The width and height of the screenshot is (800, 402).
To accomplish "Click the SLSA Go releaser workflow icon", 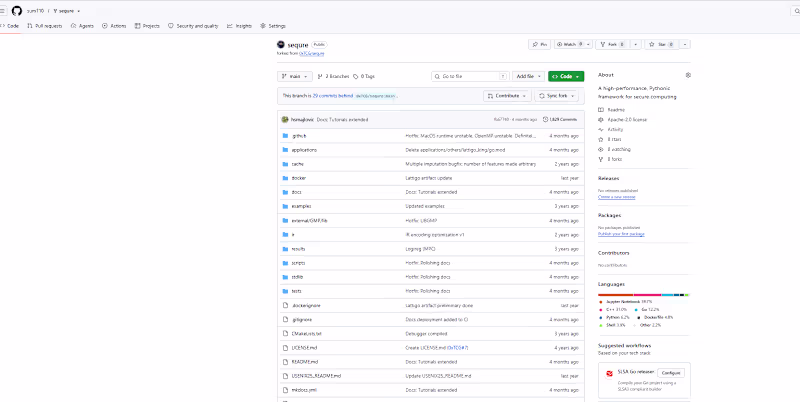I will (x=609, y=374).
